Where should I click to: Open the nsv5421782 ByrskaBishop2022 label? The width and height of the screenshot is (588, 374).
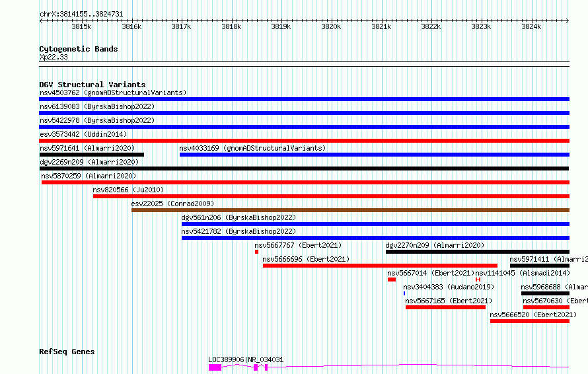(x=239, y=231)
